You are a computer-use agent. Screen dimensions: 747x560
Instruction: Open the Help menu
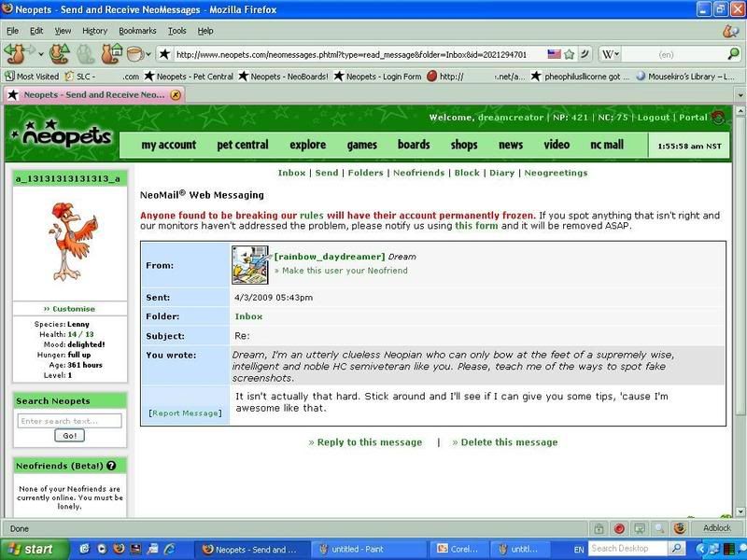point(205,31)
